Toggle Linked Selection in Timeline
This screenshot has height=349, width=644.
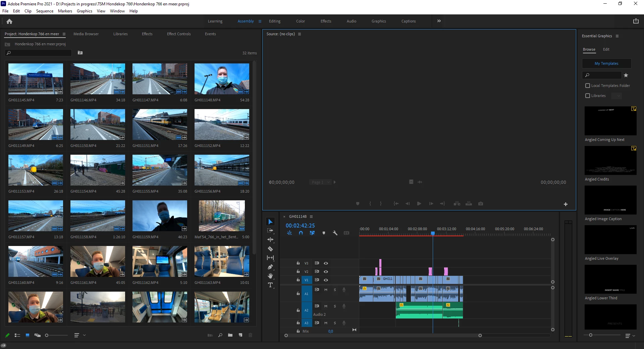click(x=312, y=233)
